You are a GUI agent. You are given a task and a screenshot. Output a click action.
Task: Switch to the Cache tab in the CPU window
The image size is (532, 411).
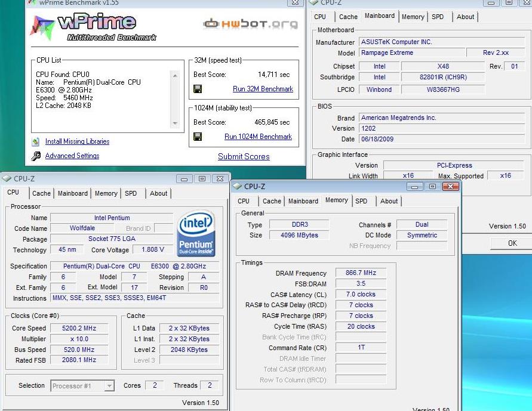click(41, 193)
